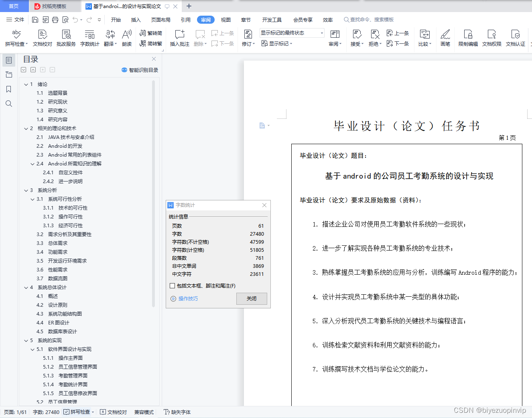Go to next change with 下一条
This screenshot has width=532, height=418.
[x=398, y=43]
